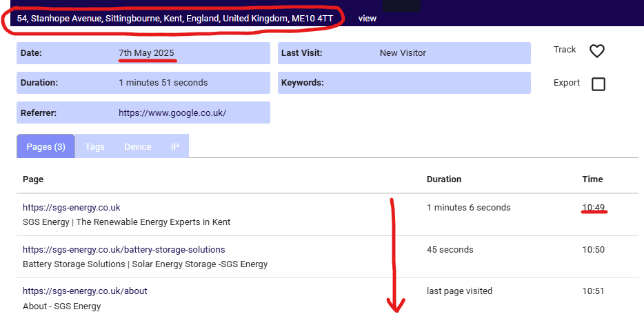The image size is (644, 332).
Task: Tick the Export checkbox
Action: tap(598, 84)
